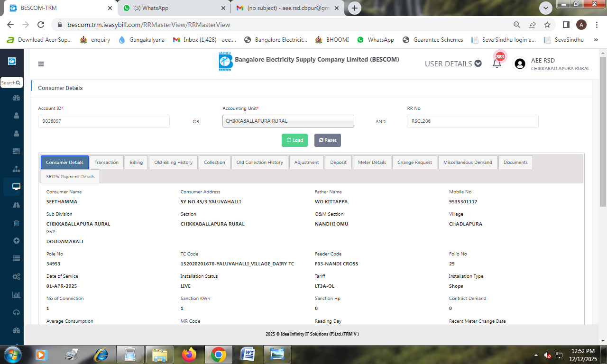Click the AEE RSD user avatar icon
This screenshot has width=607, height=364.
click(x=520, y=64)
